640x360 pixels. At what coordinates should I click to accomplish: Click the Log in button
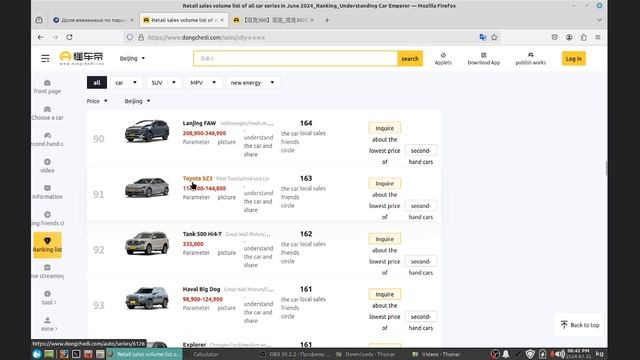point(574,58)
